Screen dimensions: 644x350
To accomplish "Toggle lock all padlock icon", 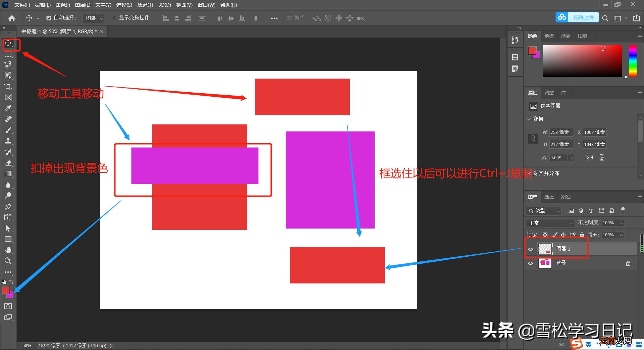I will [582, 235].
